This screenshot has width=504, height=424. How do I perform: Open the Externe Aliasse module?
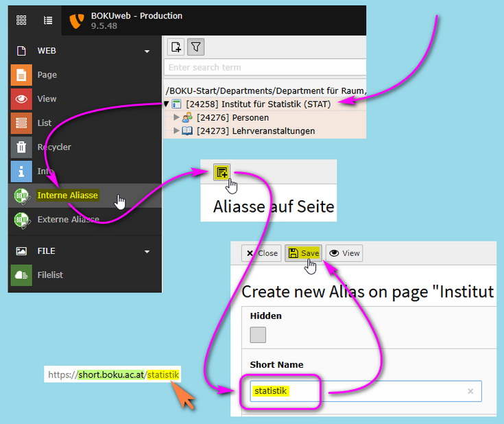pos(85,220)
